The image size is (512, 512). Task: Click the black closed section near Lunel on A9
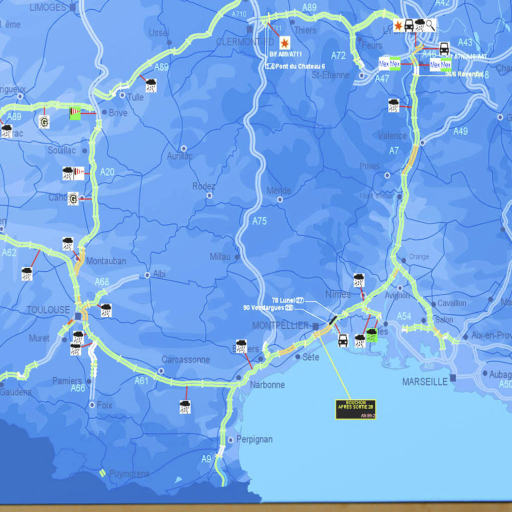333,320
